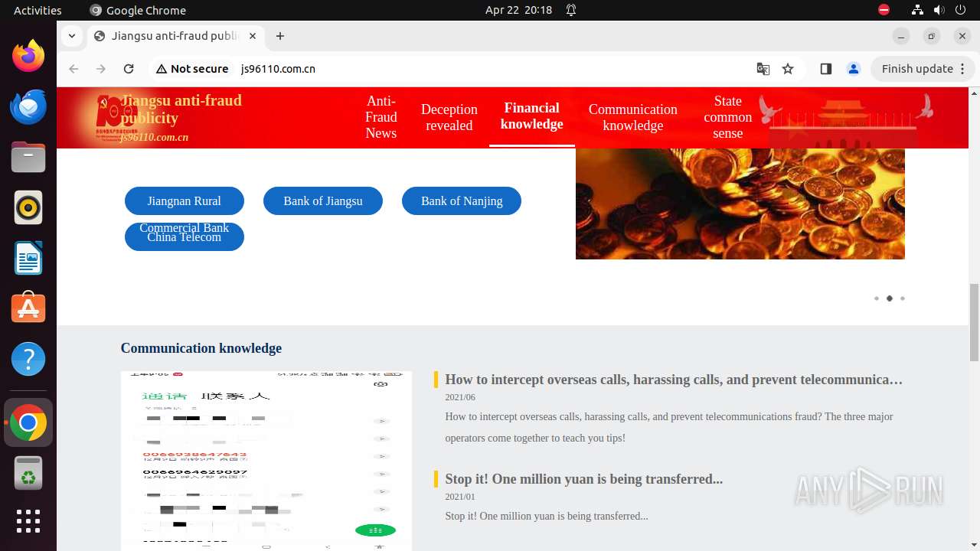
Task: Click the red do-not-disturb tray icon
Action: [x=884, y=10]
